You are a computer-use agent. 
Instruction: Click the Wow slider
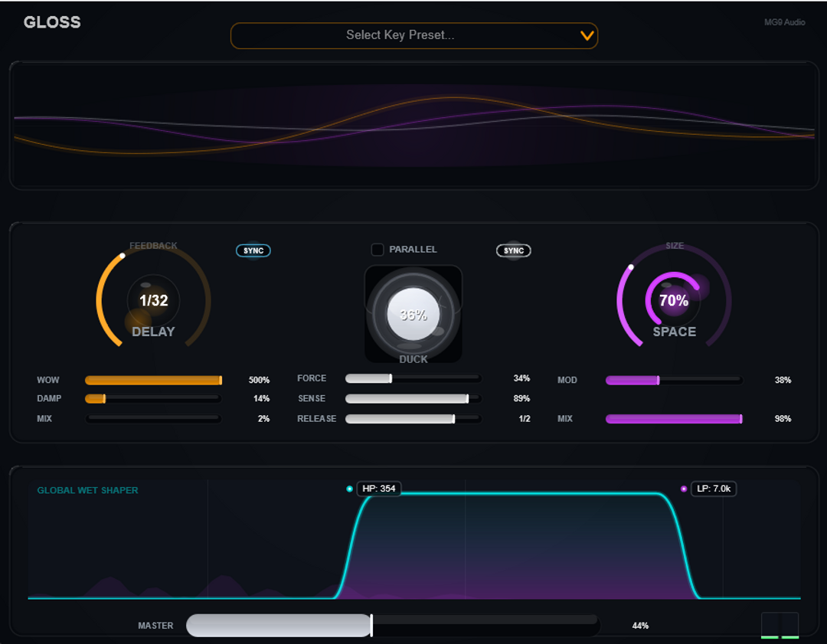pos(153,380)
